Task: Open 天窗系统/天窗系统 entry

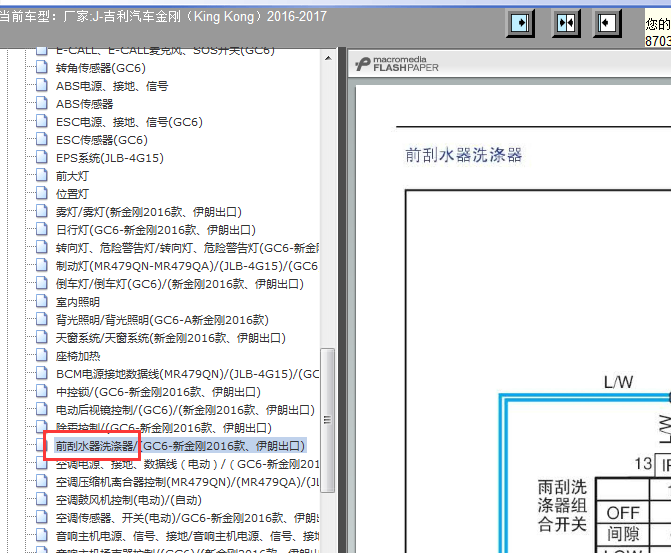Action: click(170, 338)
